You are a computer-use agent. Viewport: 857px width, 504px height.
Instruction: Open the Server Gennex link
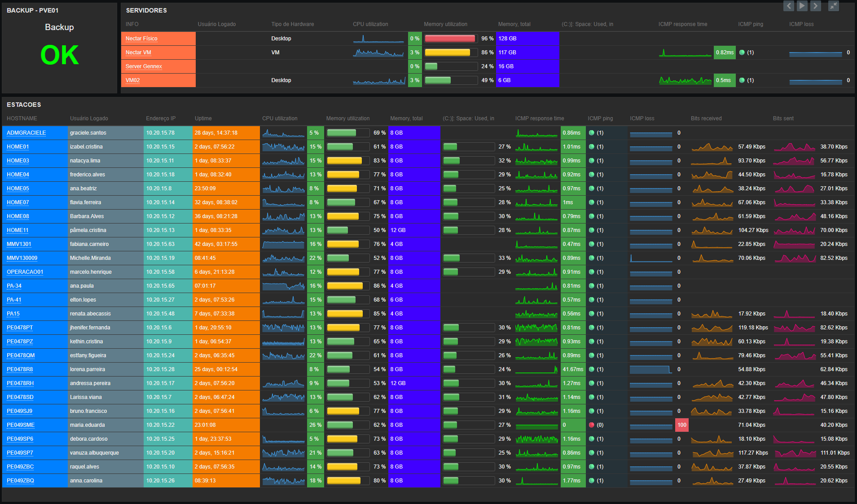click(144, 66)
